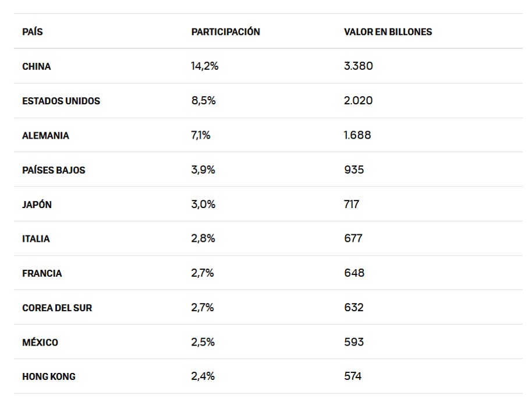Select the COREA DEL SUR cell
This screenshot has height=398, width=532.
(x=57, y=308)
